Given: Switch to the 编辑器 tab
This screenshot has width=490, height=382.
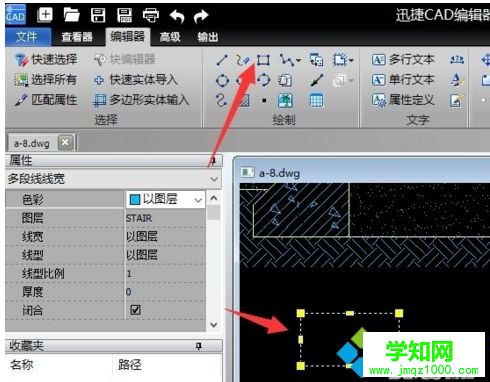Looking at the screenshot, I should 128,36.
